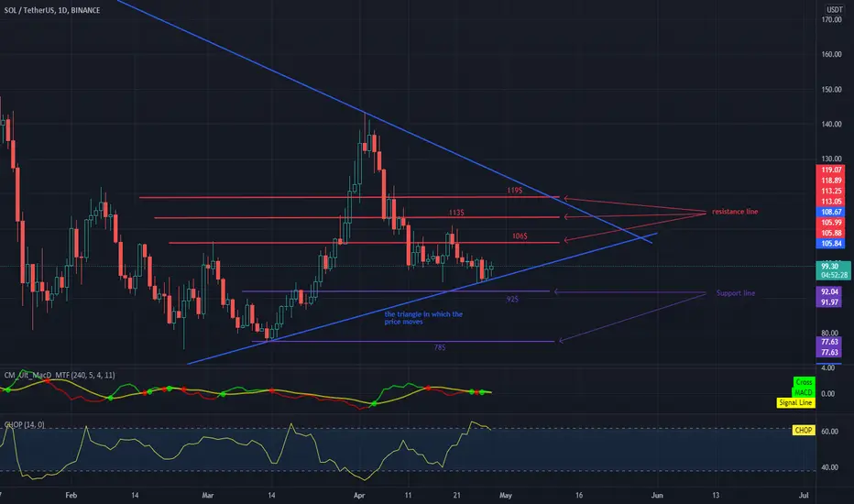The height and width of the screenshot is (504, 854).
Task: Click the 40.00 CHOP scale label
Action: (x=829, y=467)
